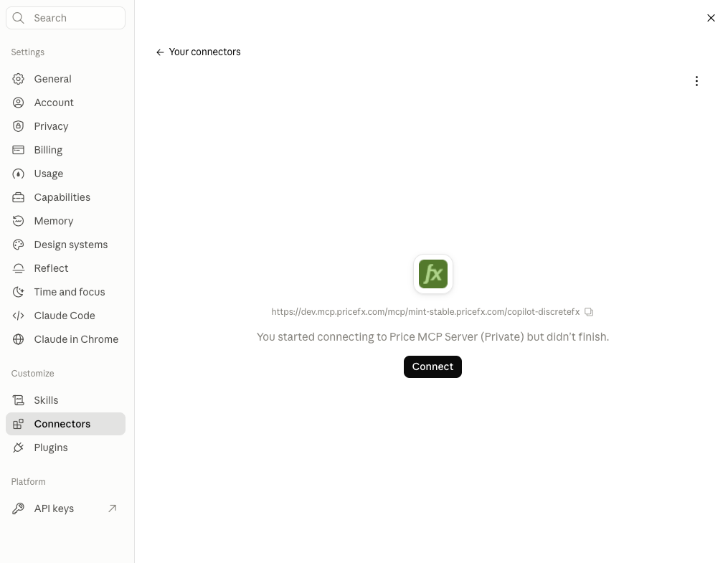This screenshot has height=563, width=728.
Task: Click the search magnifier icon
Action: pyautogui.click(x=18, y=18)
